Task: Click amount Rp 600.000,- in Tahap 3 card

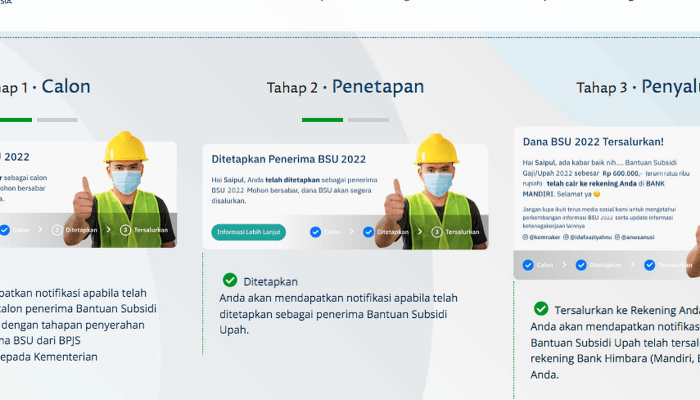Action: (x=622, y=173)
